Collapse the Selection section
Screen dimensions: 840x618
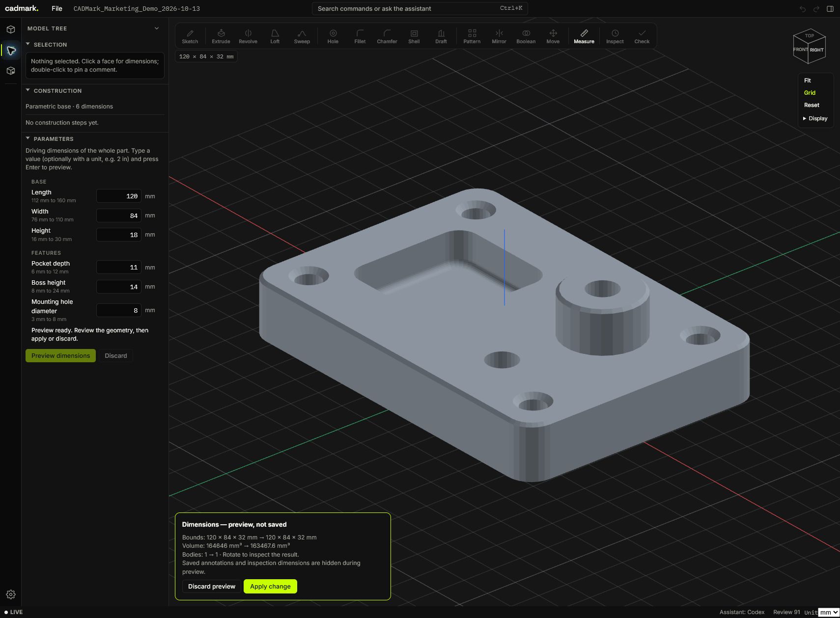[x=28, y=44]
